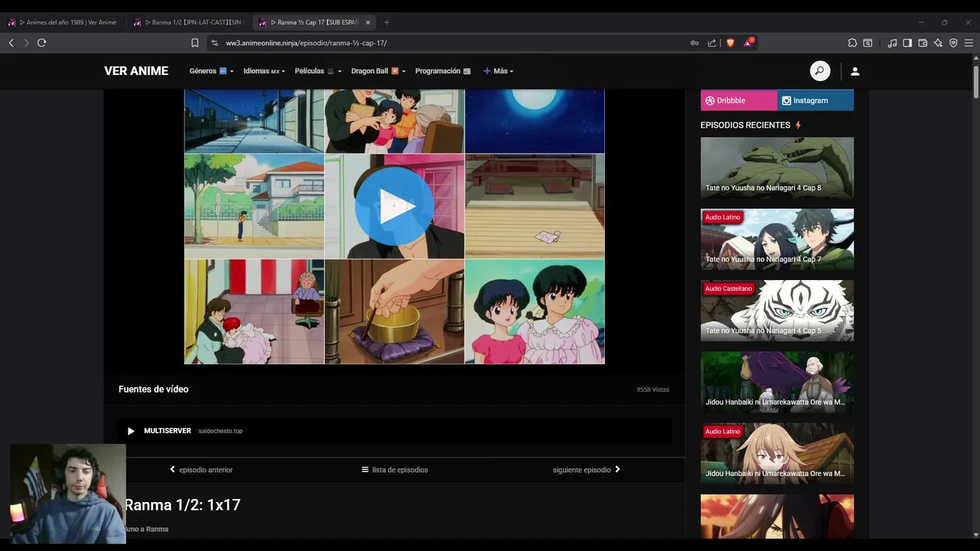Click the tab search toolbar icon
Screen dimensions: 980x551
(x=867, y=43)
